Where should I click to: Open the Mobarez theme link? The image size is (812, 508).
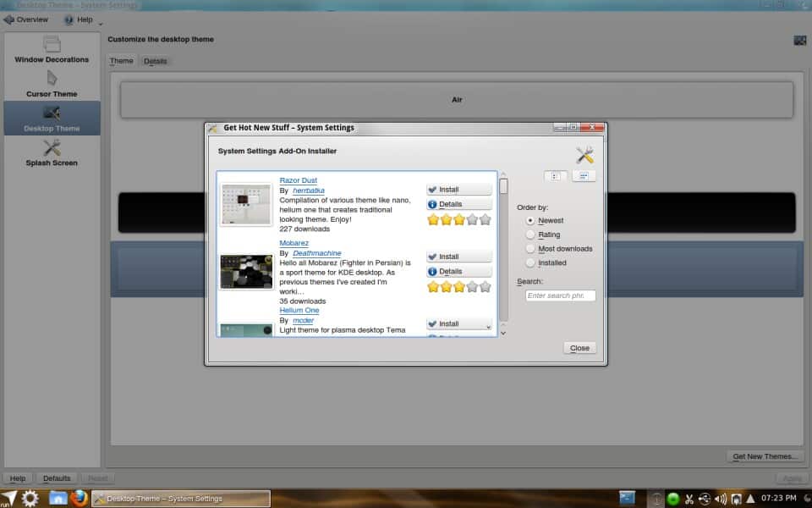[294, 243]
